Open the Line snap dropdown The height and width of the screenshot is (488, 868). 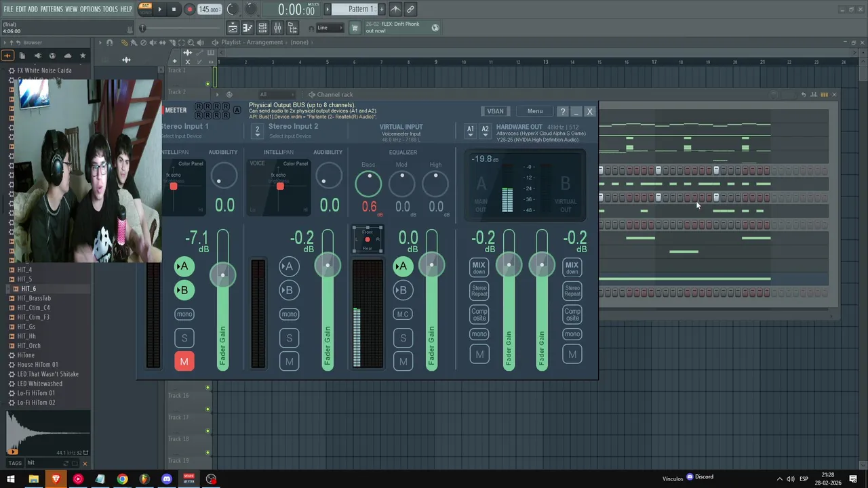pyautogui.click(x=330, y=28)
